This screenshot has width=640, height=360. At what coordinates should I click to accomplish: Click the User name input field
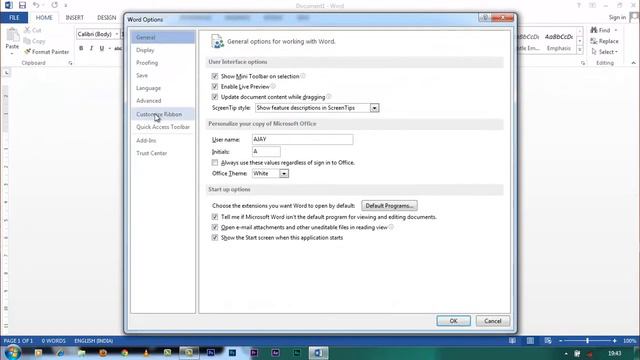302,139
